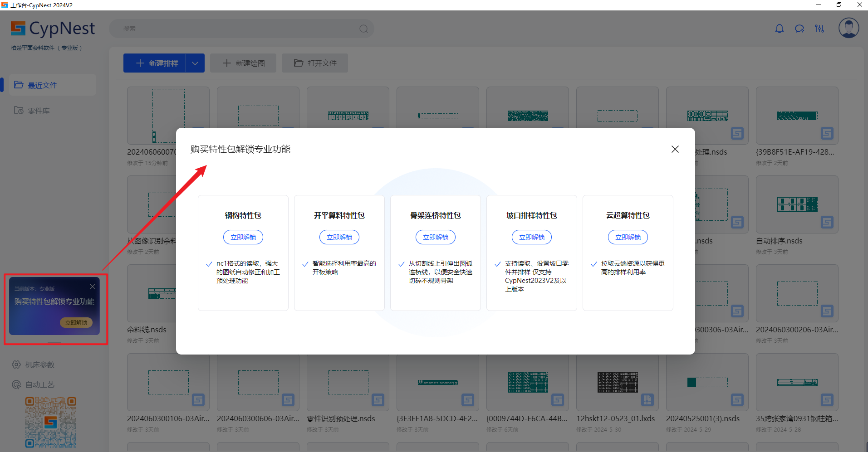The height and width of the screenshot is (452, 868).
Task: Open the {3E3FF1A8-5DCD-4E2... file thumbnail
Action: click(437, 382)
